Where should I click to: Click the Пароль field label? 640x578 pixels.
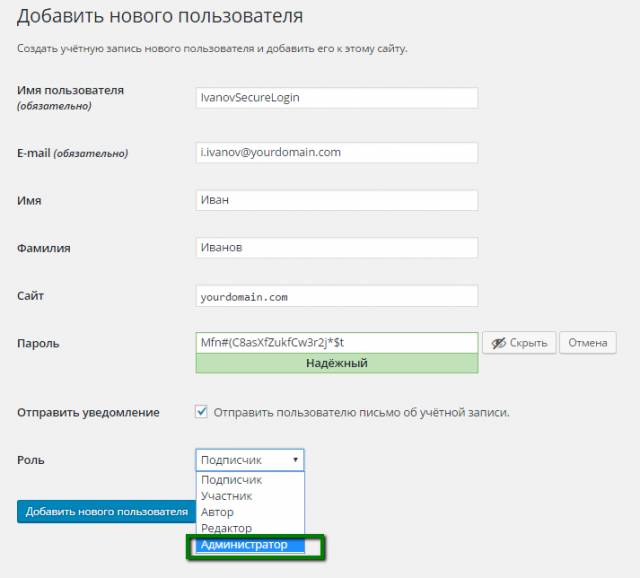click(x=39, y=343)
